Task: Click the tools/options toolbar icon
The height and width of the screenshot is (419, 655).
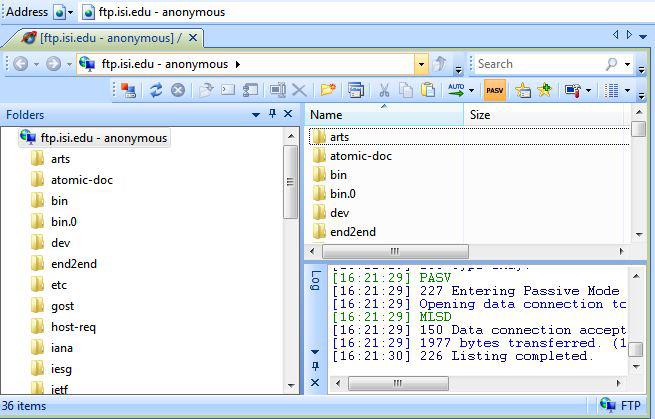Action: click(573, 90)
